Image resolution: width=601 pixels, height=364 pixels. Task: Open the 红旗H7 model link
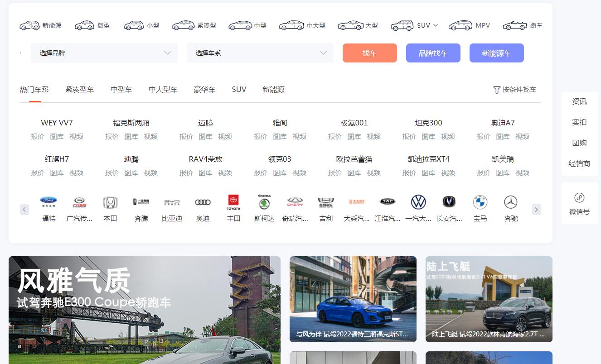[x=57, y=159]
